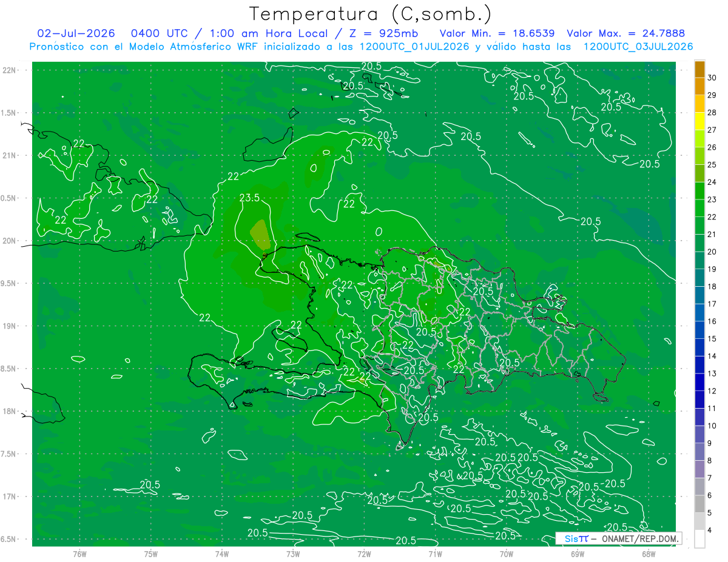This screenshot has height=562, width=728.
Task: Select the initialization time 1200UTC_01JUL2026
Action: (414, 47)
